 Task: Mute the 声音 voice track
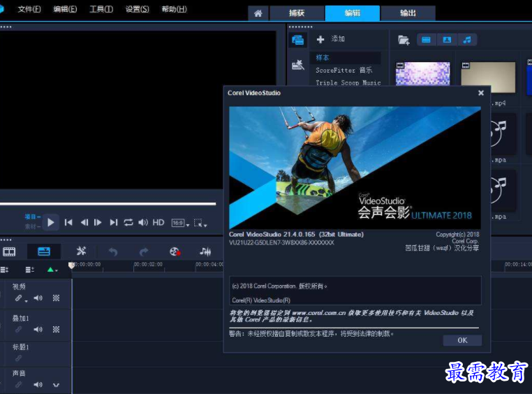click(38, 384)
